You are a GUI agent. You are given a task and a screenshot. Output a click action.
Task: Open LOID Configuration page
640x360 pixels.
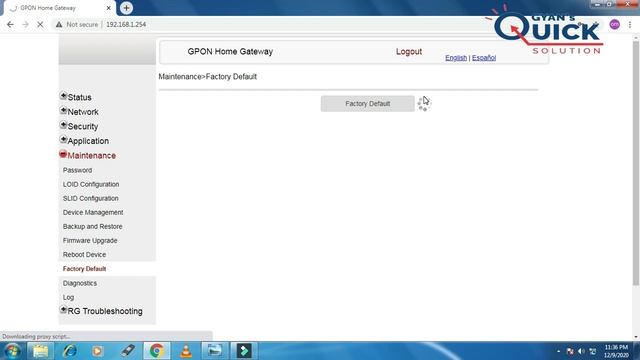(91, 184)
